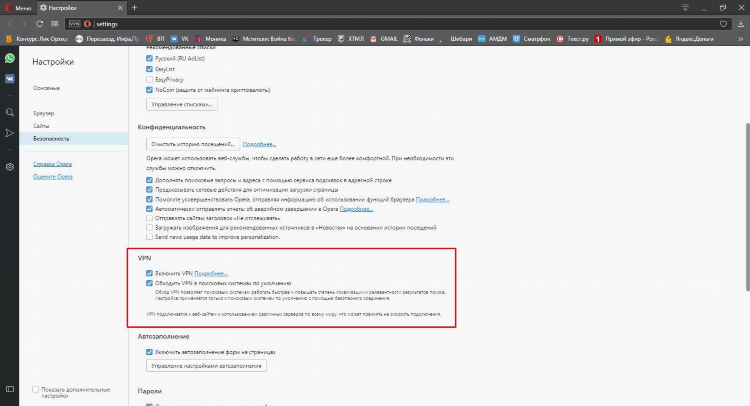This screenshot has width=750, height=406.
Task: Click the settings page vertical scrollbar
Action: (747, 207)
